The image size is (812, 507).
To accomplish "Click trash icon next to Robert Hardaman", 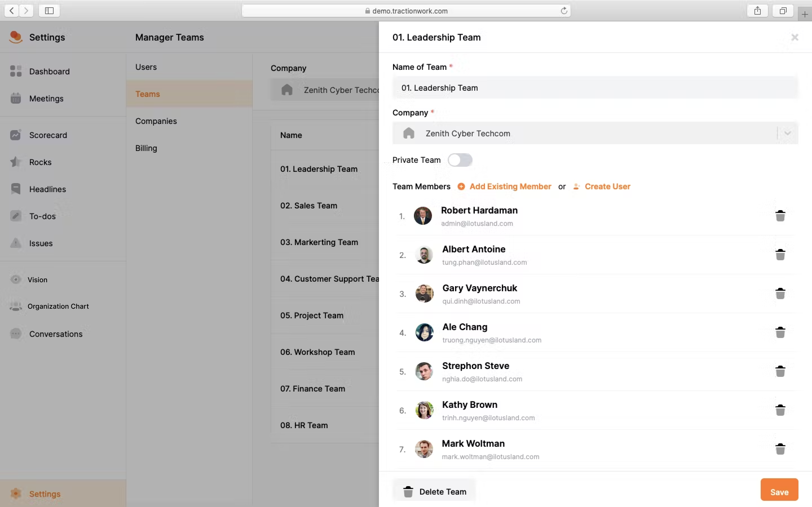I will click(x=780, y=216).
